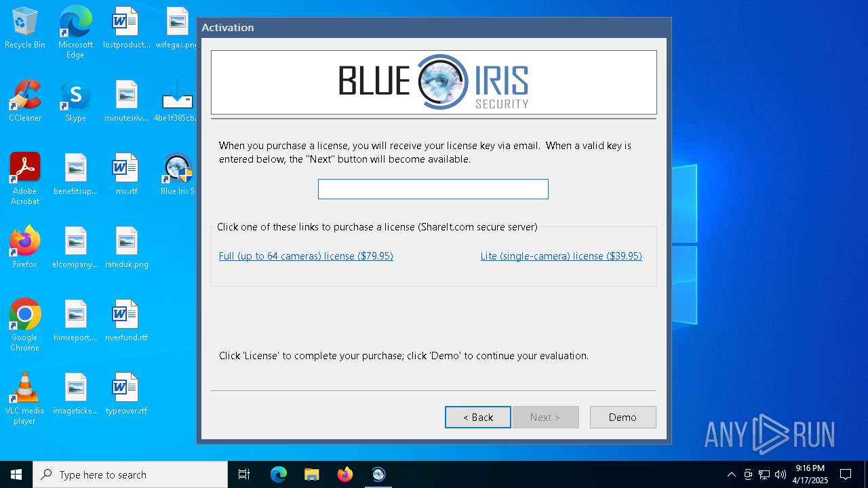Open Skype desktop shortcut

point(75,102)
